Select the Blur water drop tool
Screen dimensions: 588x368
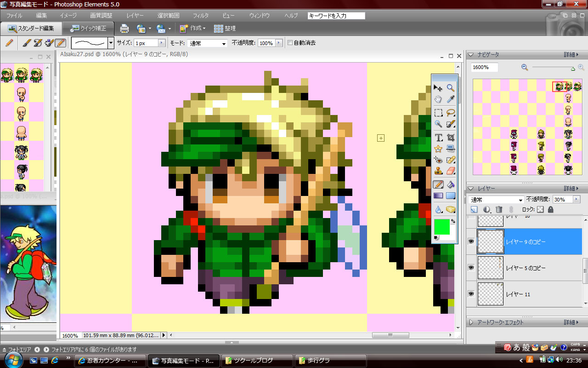coord(438,209)
